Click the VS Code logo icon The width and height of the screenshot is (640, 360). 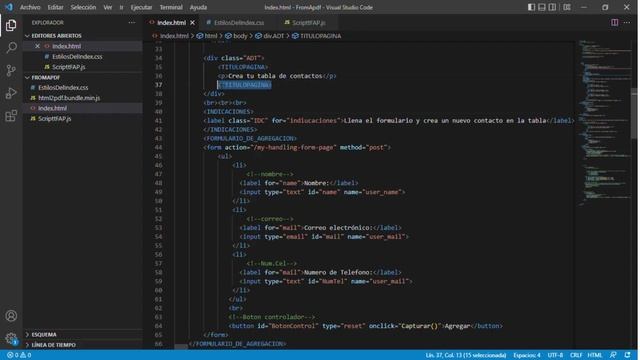coord(9,7)
